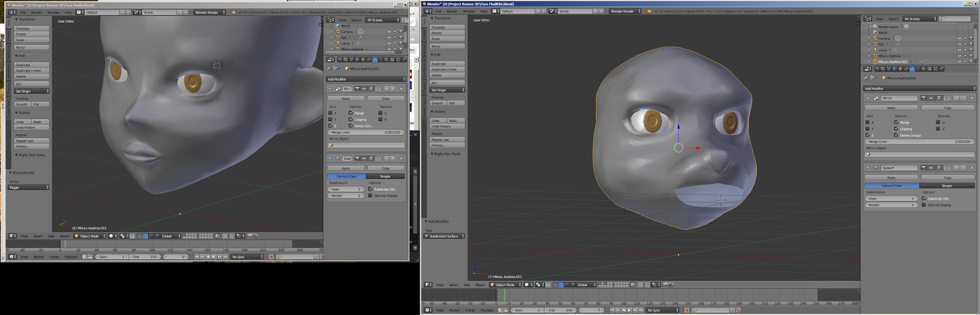
Task: Open the View menu in right window's 3D viewport header
Action: click(x=440, y=285)
